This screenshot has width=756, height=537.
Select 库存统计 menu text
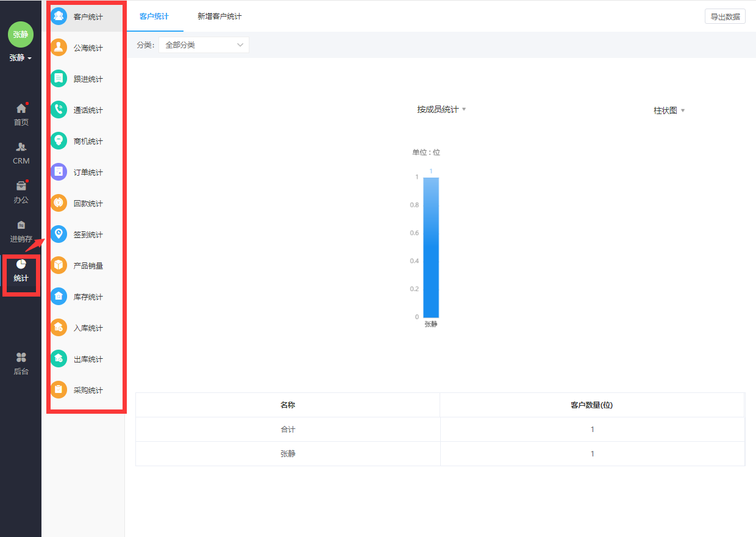tap(88, 297)
